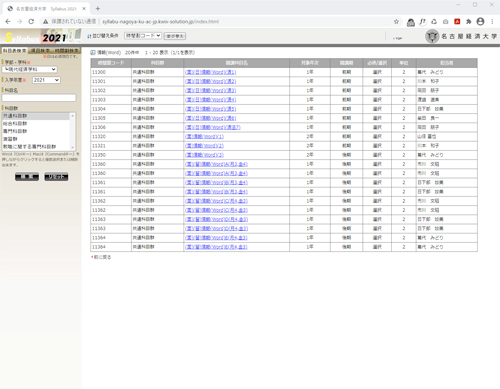Open a new browser tab

tap(98, 9)
